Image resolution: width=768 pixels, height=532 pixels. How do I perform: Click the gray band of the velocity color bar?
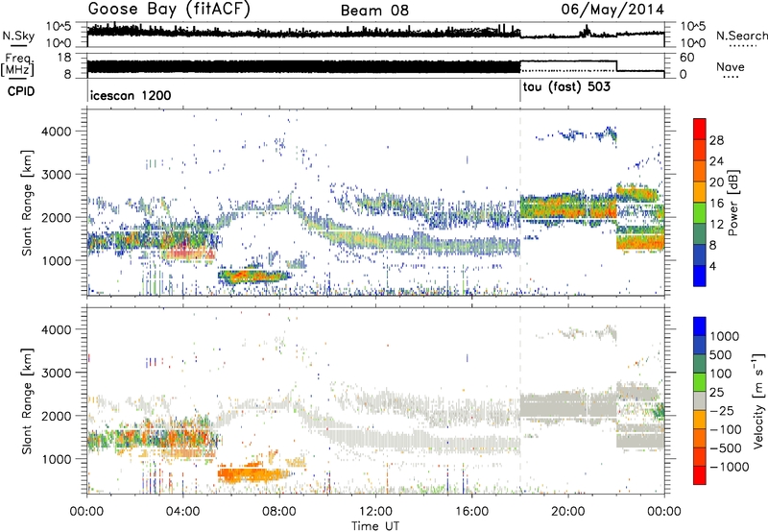click(x=700, y=400)
